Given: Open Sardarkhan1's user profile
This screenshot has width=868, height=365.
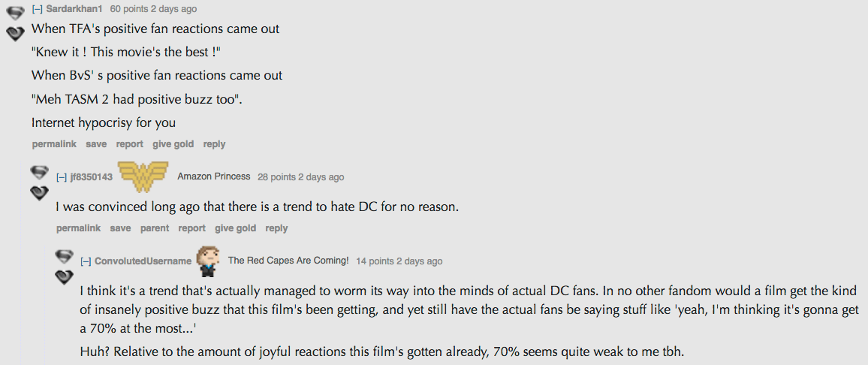Looking at the screenshot, I should point(74,9).
